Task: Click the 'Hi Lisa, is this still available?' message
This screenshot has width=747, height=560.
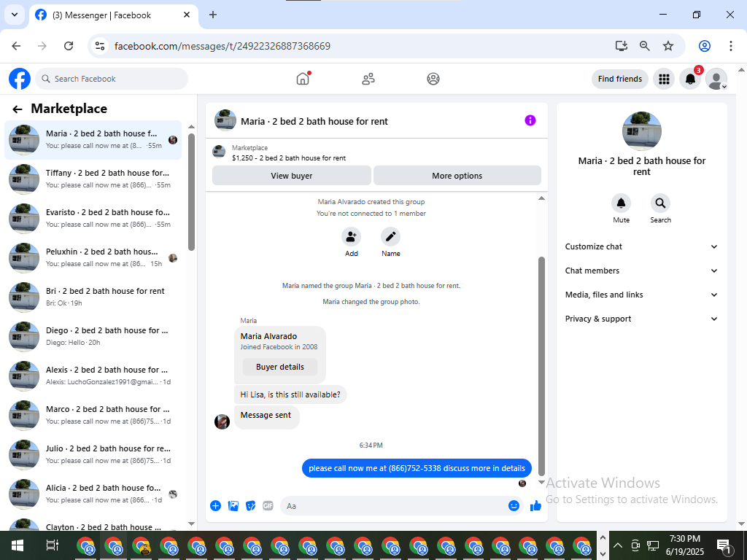Action: point(290,394)
